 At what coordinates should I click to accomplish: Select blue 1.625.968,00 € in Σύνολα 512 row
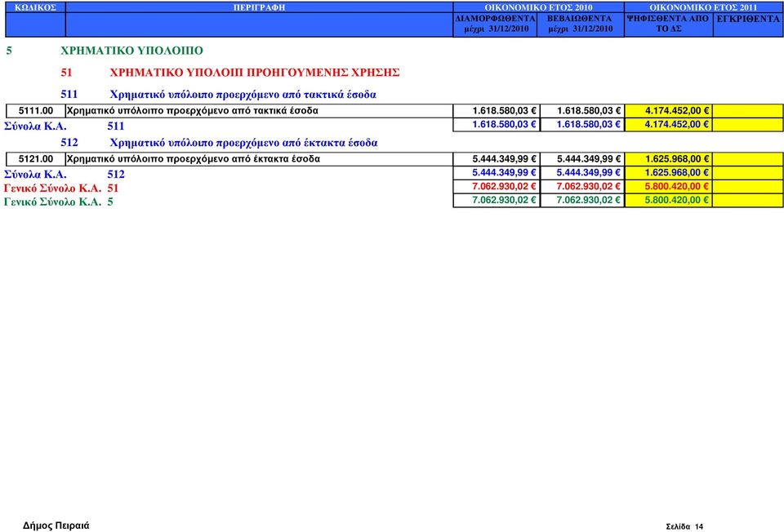click(669, 173)
